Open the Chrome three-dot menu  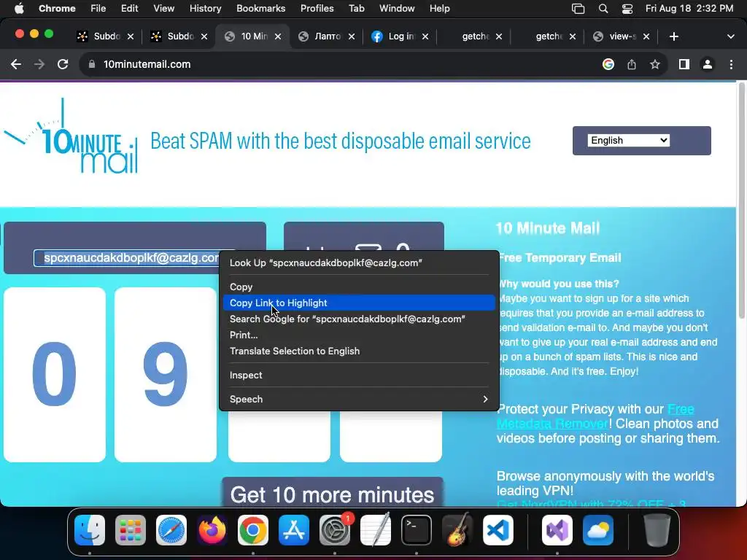[731, 64]
